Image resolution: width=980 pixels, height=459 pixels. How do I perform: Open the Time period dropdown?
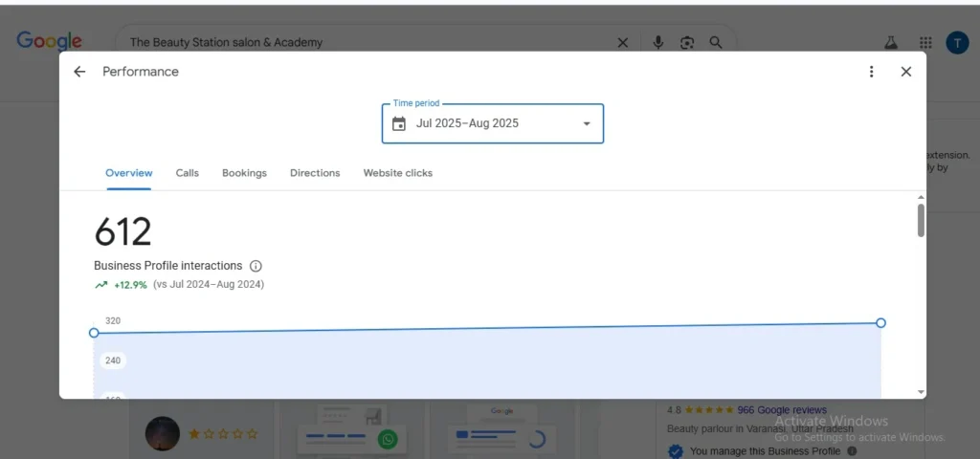click(x=587, y=123)
